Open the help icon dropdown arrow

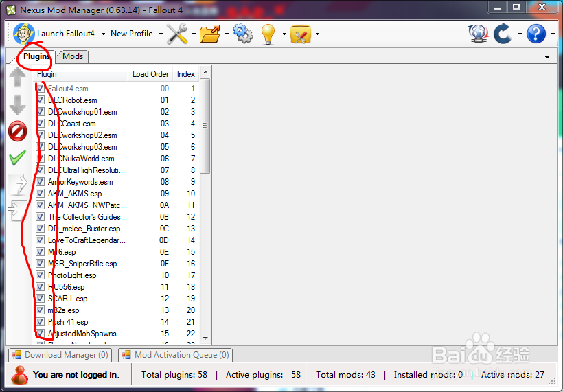point(553,34)
